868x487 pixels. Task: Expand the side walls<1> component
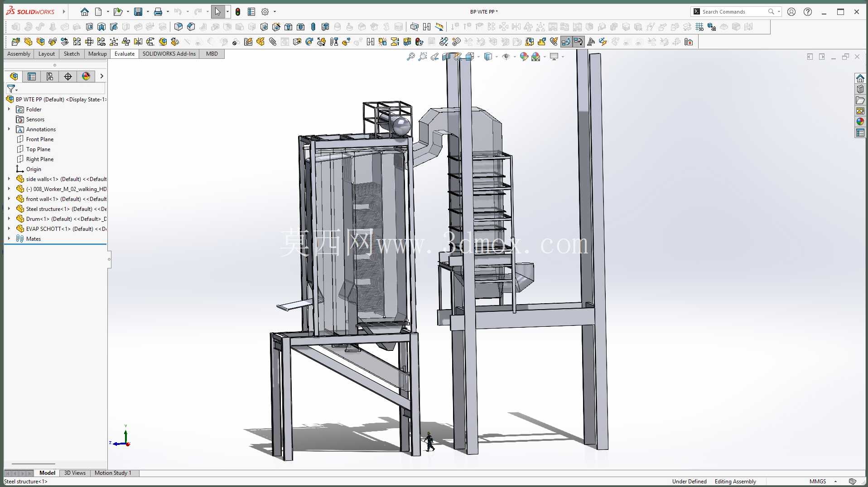pyautogui.click(x=9, y=179)
